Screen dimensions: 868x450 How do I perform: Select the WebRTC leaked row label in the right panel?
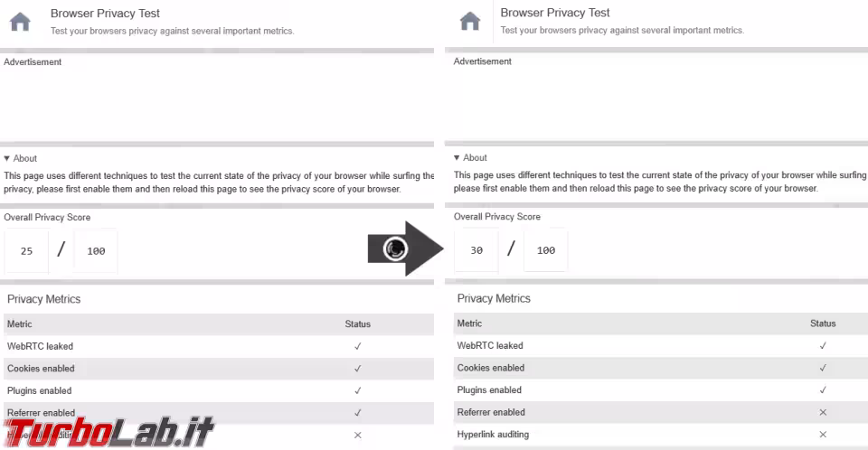(490, 346)
